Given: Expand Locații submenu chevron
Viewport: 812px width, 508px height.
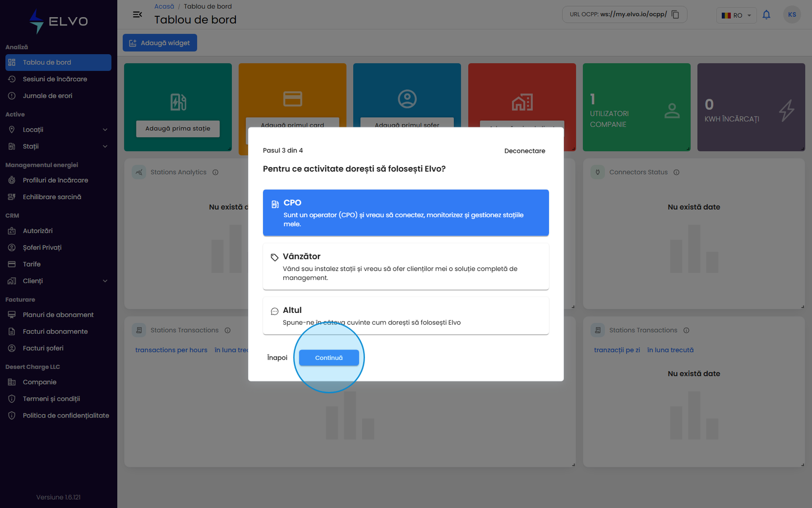Looking at the screenshot, I should click(x=105, y=130).
